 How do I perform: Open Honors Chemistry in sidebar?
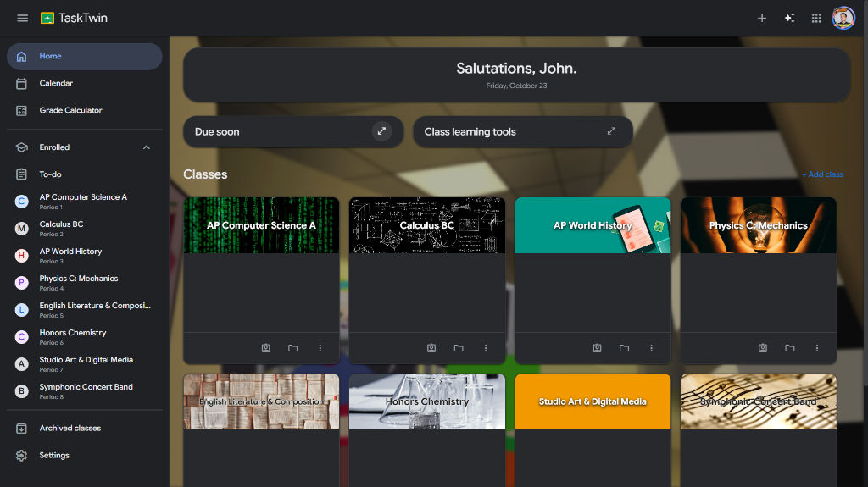[84, 337]
